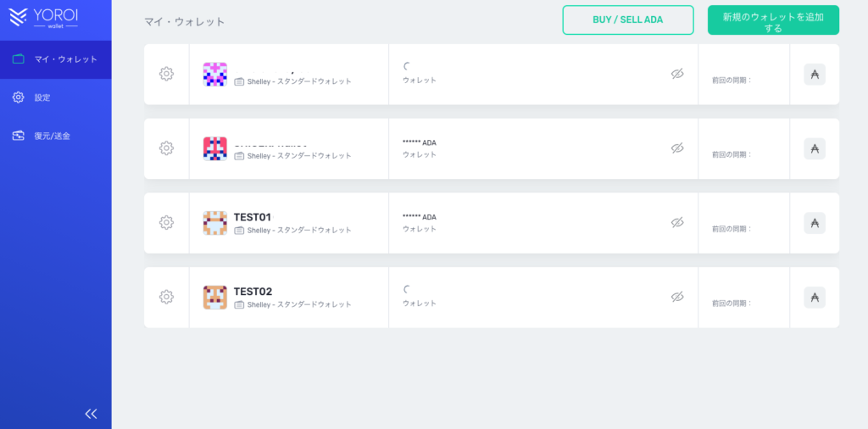Open the マイ・ウォレット sidebar menu
The width and height of the screenshot is (868, 429).
[x=55, y=59]
